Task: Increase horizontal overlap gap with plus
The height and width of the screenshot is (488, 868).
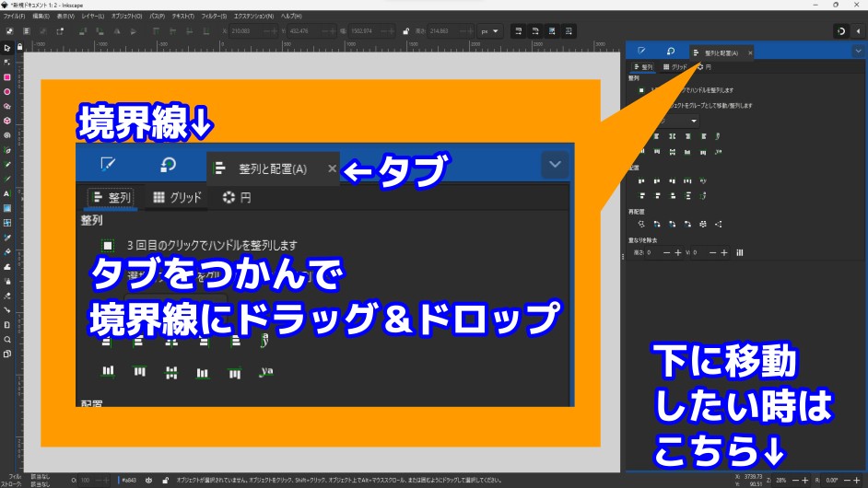Action: click(x=677, y=253)
